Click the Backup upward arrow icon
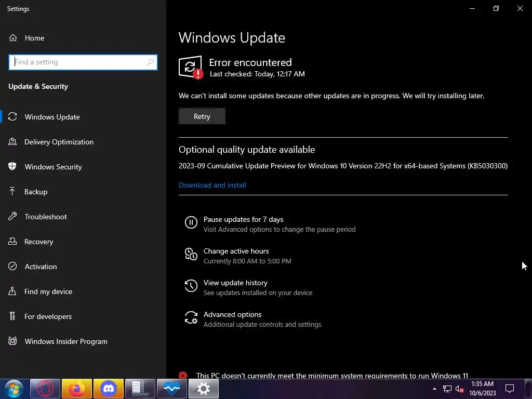This screenshot has width=532, height=399. (12, 192)
